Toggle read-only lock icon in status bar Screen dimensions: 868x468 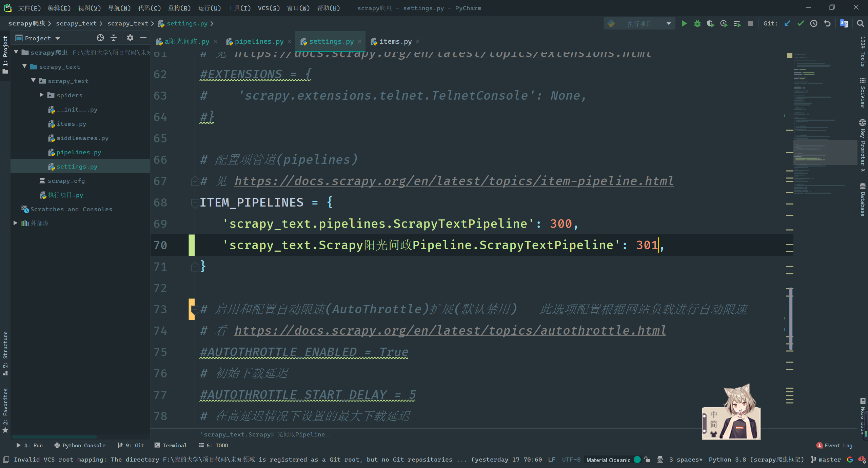tap(647, 460)
